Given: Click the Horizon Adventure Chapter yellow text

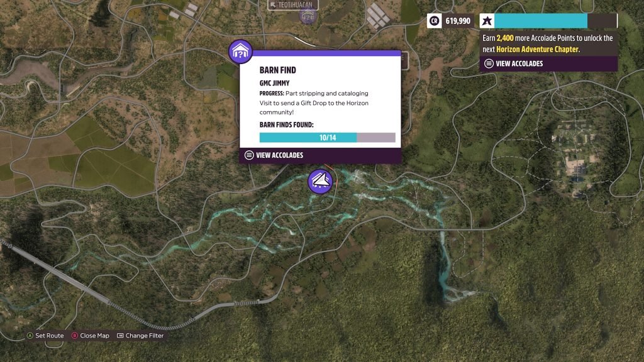Looking at the screenshot, I should coord(537,49).
